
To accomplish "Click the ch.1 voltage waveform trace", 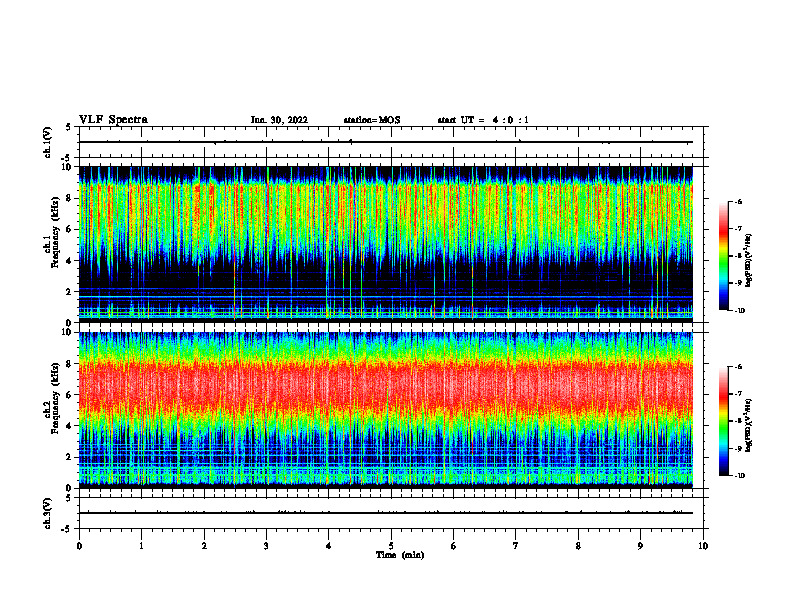I will click(386, 142).
